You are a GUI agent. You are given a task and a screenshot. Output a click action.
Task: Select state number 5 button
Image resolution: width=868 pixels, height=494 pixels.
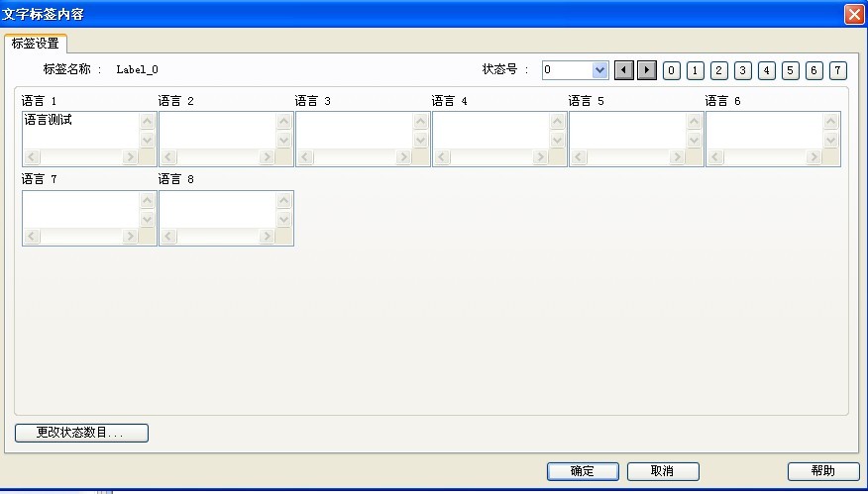click(790, 70)
